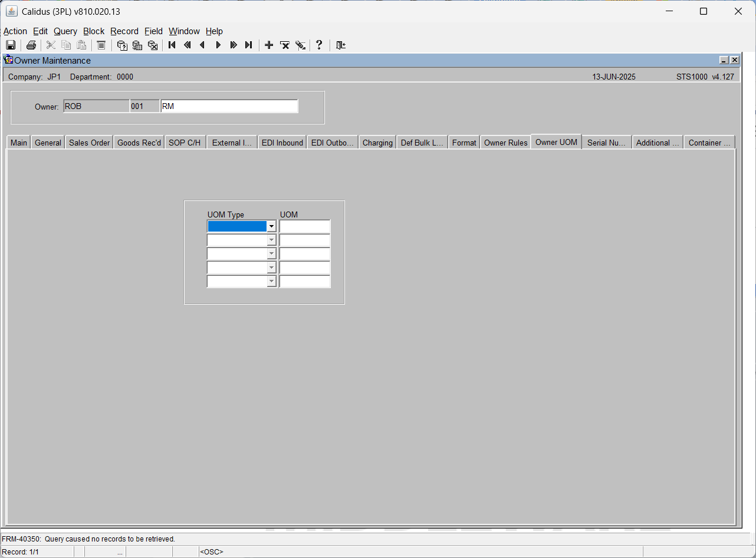
Task: Switch to the Charging tab
Action: pyautogui.click(x=377, y=143)
